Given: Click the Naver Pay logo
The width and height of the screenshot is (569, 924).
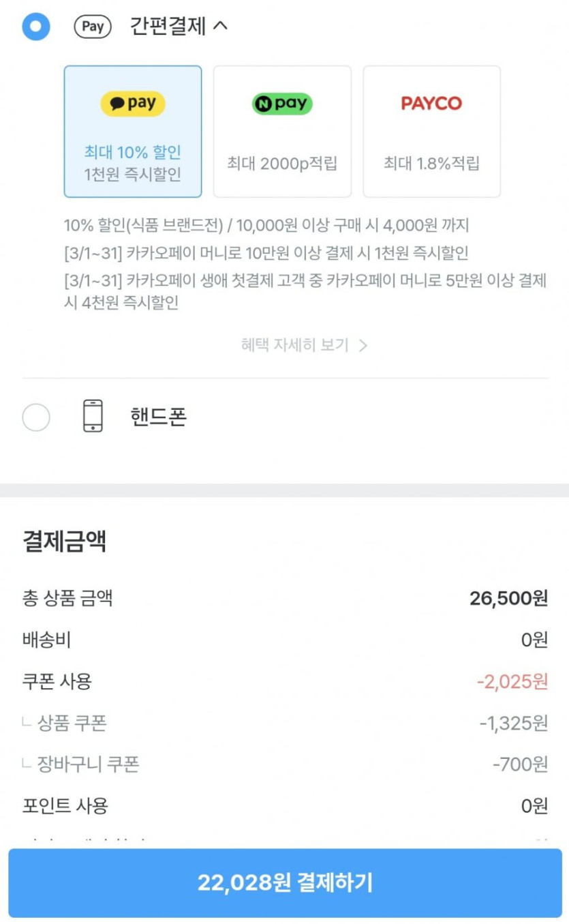Looking at the screenshot, I should (282, 104).
